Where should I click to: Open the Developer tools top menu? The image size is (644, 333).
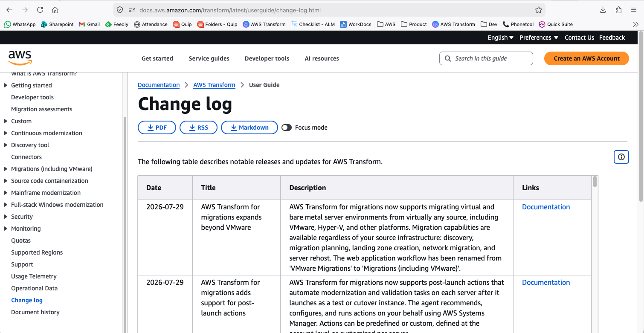pos(267,58)
